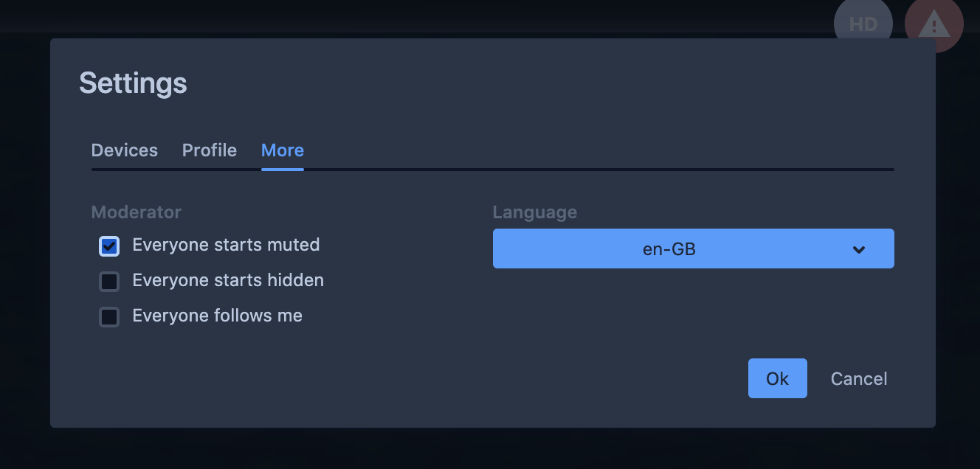Enable the Everyone starts hidden checkbox
The height and width of the screenshot is (469, 980).
(109, 281)
